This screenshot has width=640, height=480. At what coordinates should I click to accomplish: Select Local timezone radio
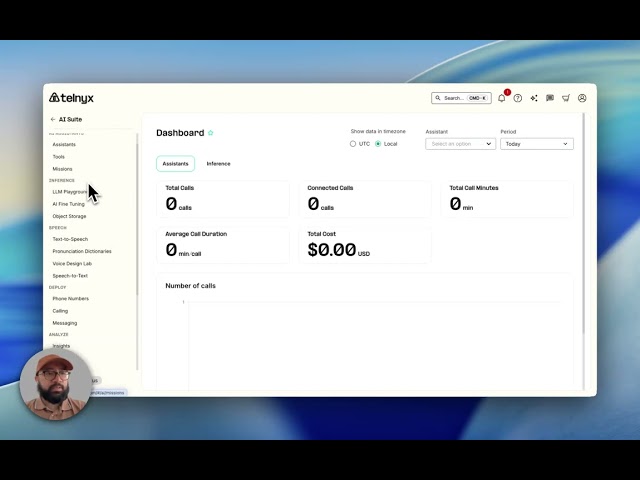tap(378, 144)
